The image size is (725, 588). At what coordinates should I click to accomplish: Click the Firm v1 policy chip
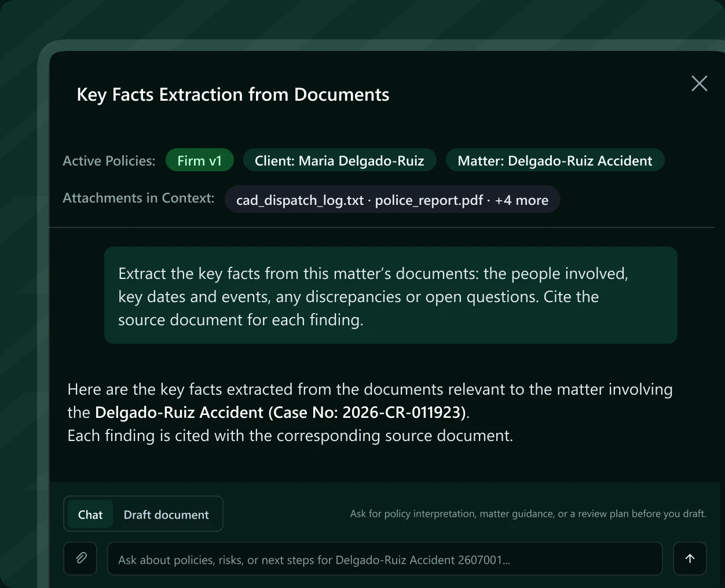tap(200, 160)
